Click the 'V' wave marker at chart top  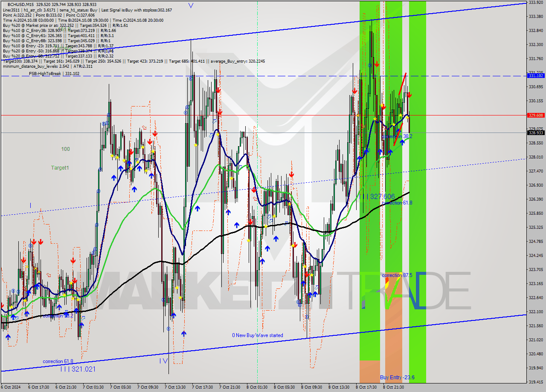tap(191, 6)
